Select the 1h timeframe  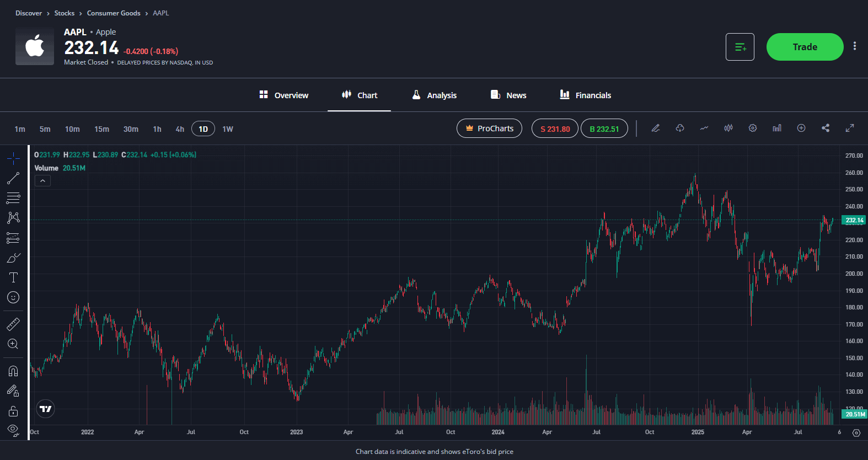click(x=157, y=129)
